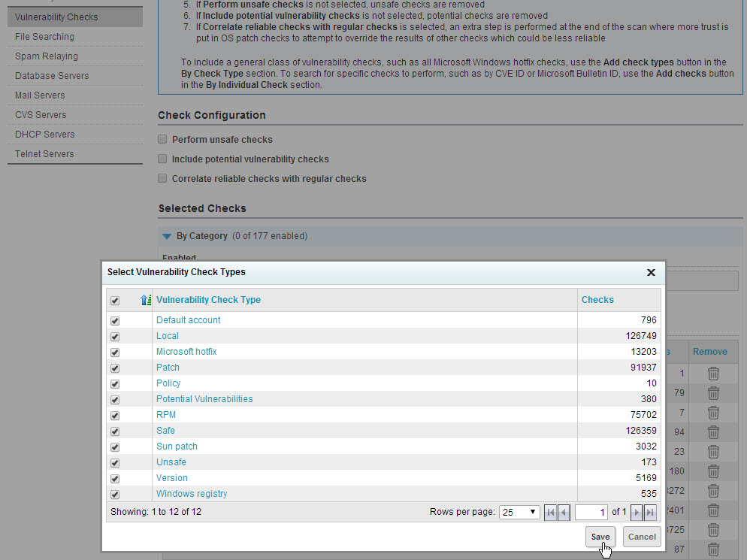The width and height of the screenshot is (747, 560).
Task: Select Telnet Servers from the sidebar
Action: click(x=44, y=153)
